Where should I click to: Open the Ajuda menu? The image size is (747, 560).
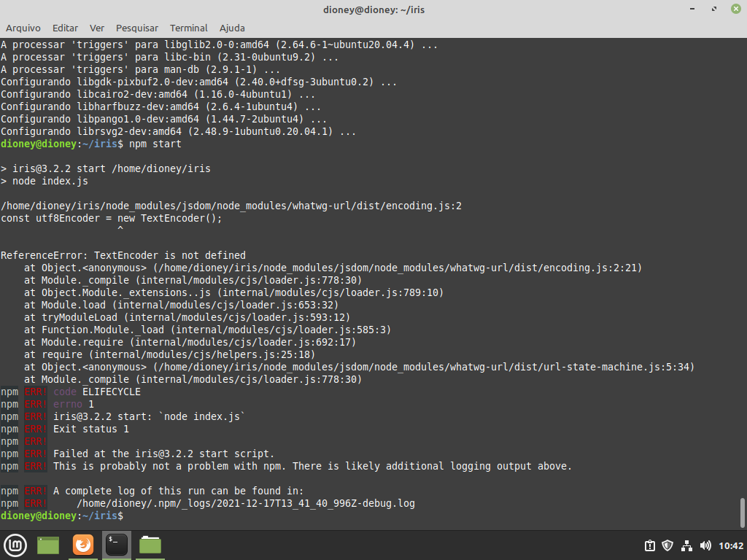232,28
